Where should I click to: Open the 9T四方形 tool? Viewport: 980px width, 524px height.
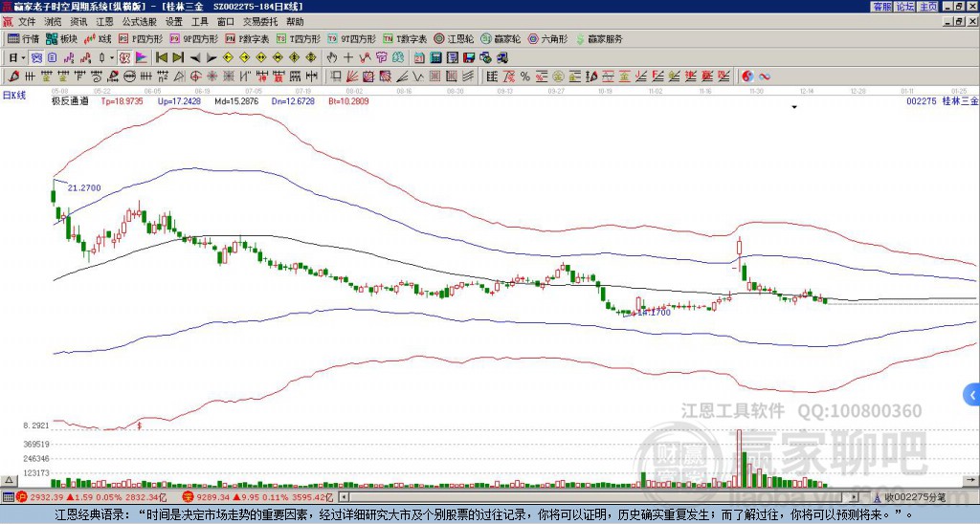[x=351, y=38]
